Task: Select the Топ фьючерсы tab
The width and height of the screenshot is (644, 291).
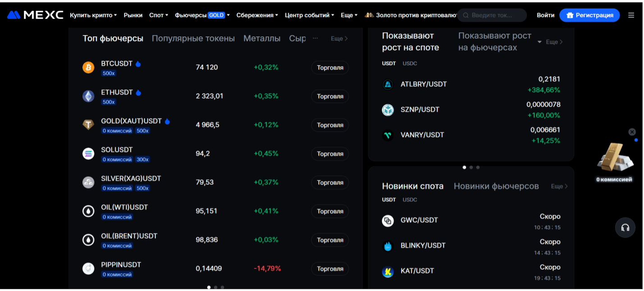Action: click(113, 39)
